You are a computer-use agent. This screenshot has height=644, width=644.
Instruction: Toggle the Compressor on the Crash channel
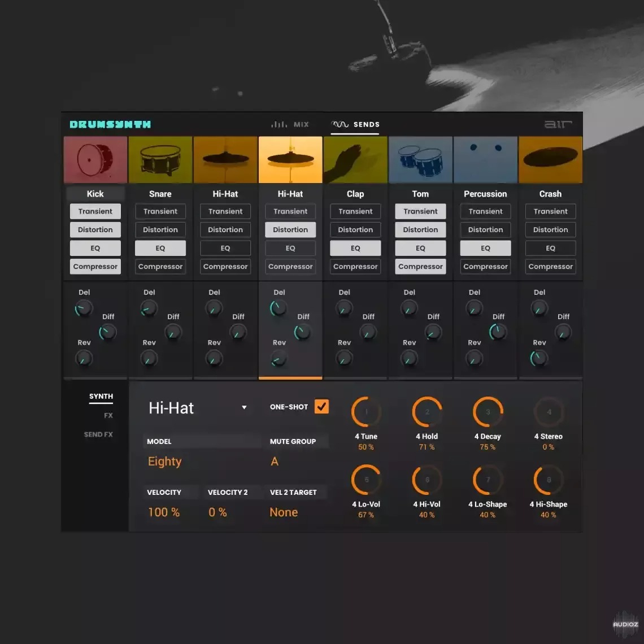[x=550, y=266]
